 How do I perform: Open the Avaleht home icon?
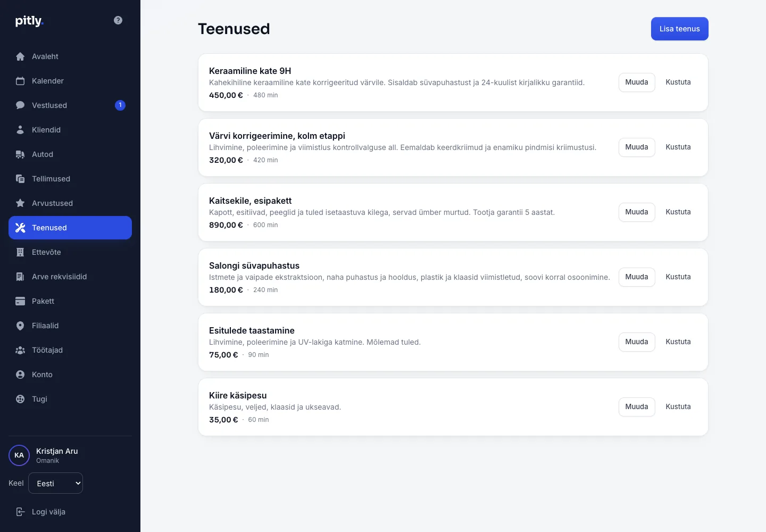pyautogui.click(x=20, y=56)
